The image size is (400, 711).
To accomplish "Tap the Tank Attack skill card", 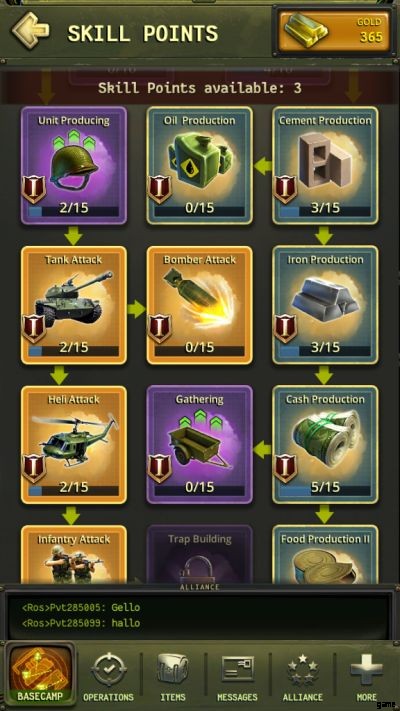I will [x=74, y=305].
